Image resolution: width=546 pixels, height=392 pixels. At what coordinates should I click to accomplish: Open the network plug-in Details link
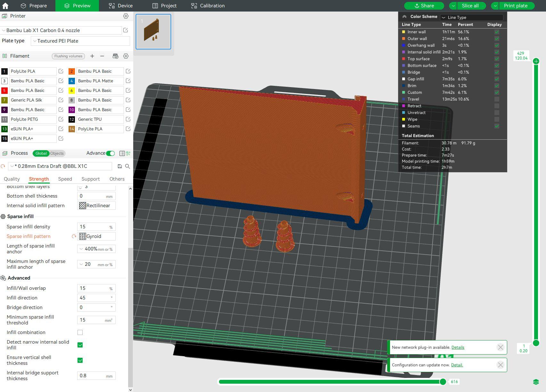(458, 347)
